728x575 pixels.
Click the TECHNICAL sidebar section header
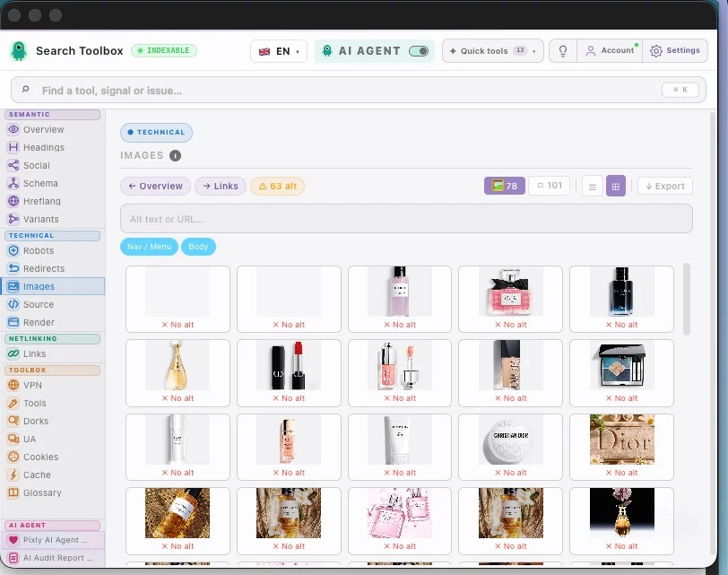click(x=53, y=236)
